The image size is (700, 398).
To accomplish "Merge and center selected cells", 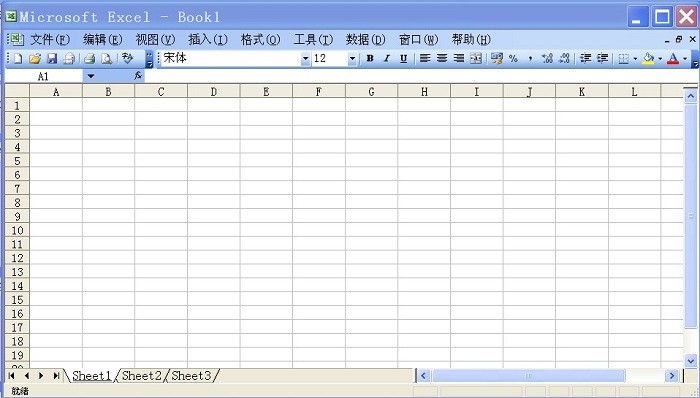I will point(476,58).
